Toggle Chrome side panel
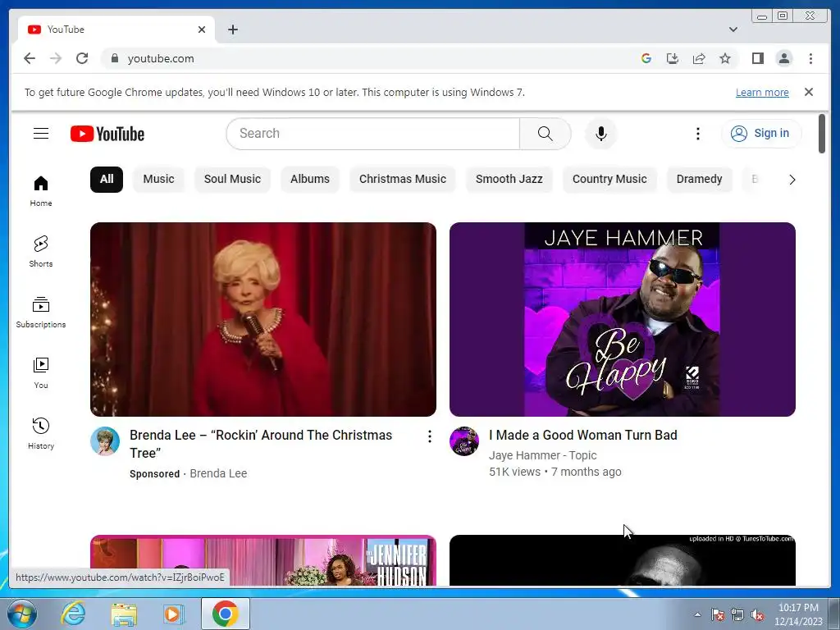Viewport: 840px width, 630px height. (757, 58)
